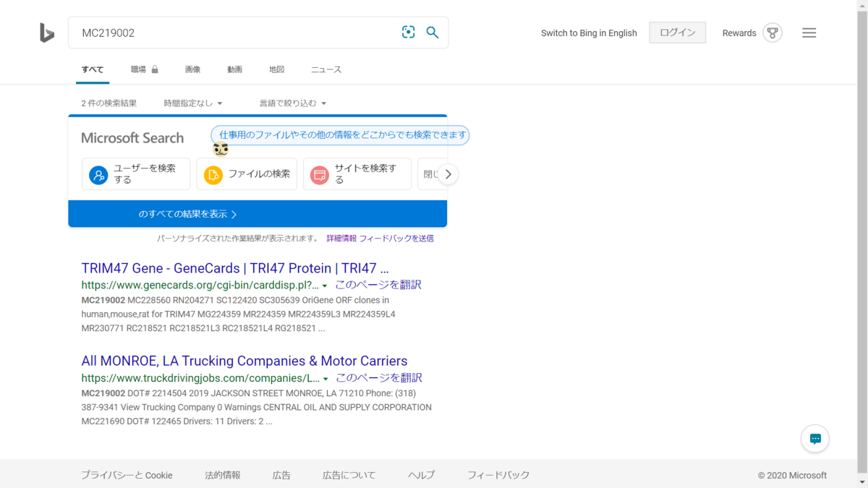The image size is (868, 488).
Task: Open footer 広告について link
Action: (x=349, y=475)
